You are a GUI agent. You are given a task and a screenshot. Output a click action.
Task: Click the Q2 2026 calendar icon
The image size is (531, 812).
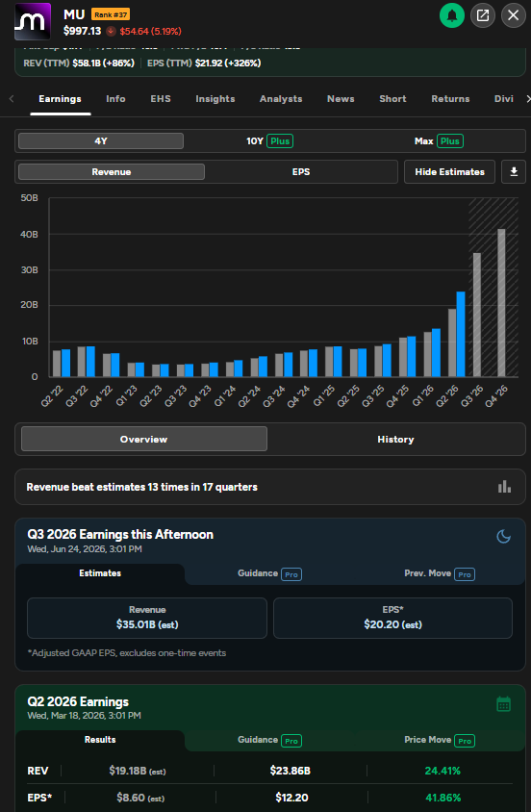(503, 704)
